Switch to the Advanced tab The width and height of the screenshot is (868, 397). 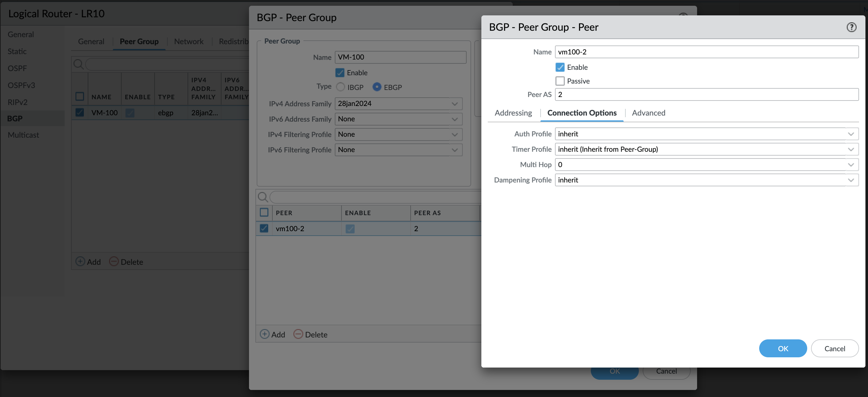coord(648,113)
